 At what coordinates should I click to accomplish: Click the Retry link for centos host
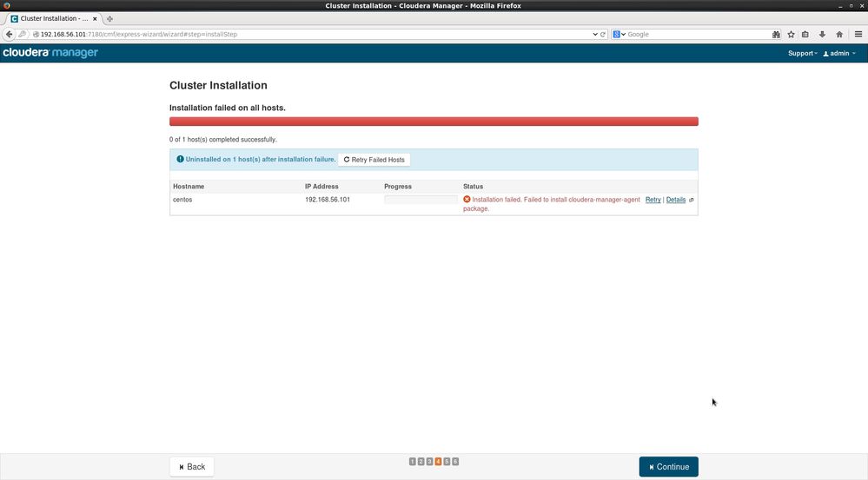coord(653,200)
